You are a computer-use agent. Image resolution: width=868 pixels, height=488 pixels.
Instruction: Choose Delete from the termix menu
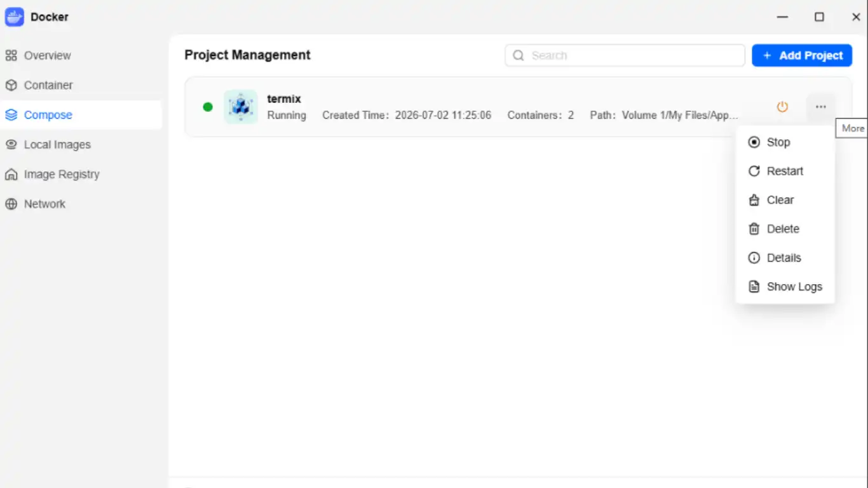click(x=785, y=229)
